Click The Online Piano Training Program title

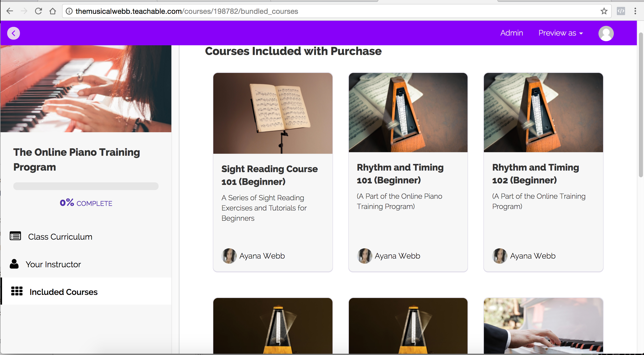click(x=76, y=159)
